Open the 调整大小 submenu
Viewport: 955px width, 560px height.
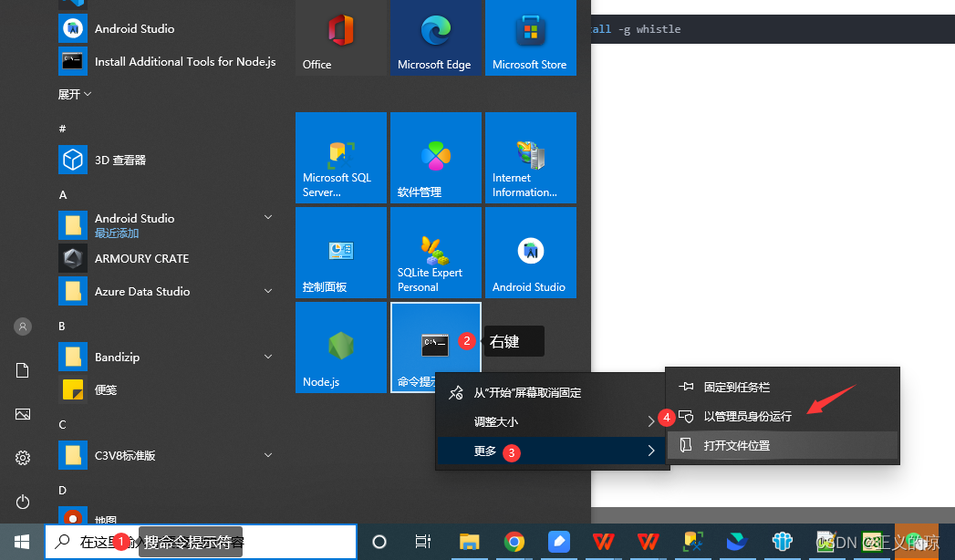553,422
